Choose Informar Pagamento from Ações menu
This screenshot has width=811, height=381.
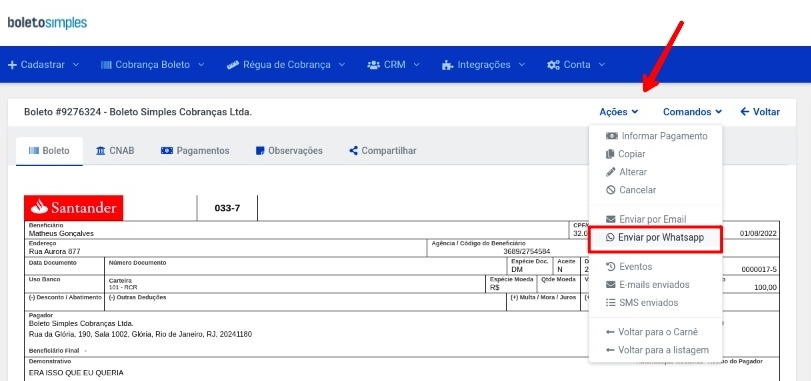tap(656, 136)
